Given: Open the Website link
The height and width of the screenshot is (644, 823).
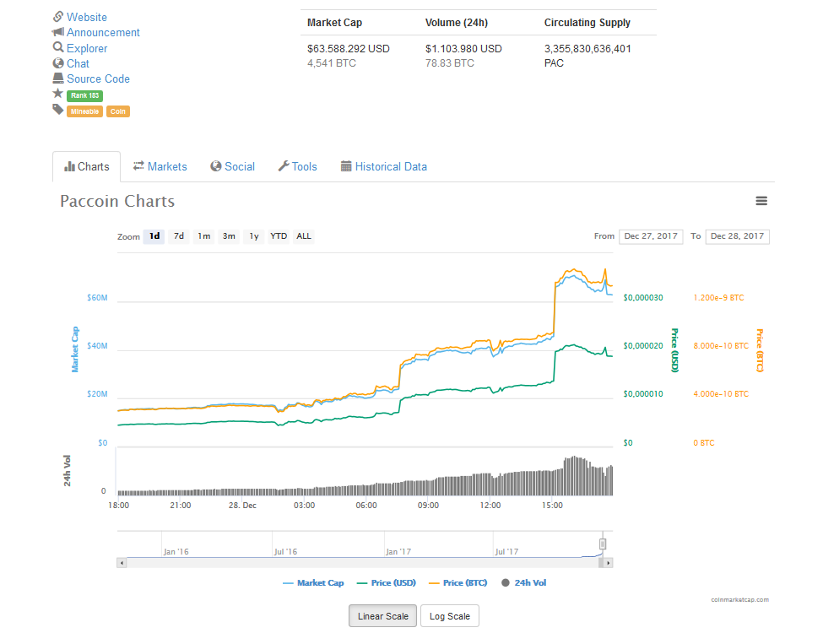Looking at the screenshot, I should [87, 18].
